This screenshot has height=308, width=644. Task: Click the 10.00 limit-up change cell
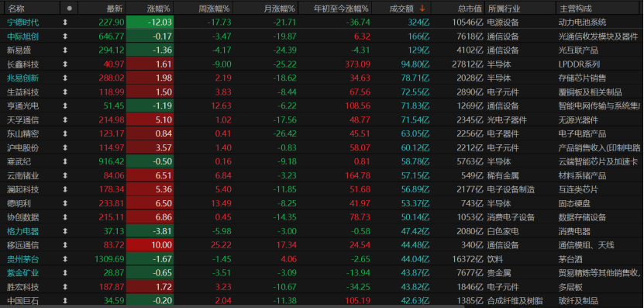point(150,245)
